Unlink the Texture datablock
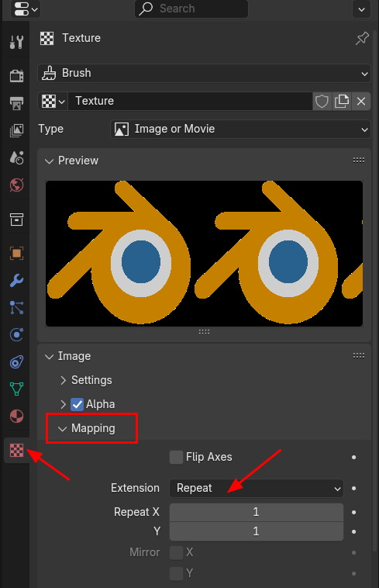This screenshot has width=379, height=588. click(361, 102)
